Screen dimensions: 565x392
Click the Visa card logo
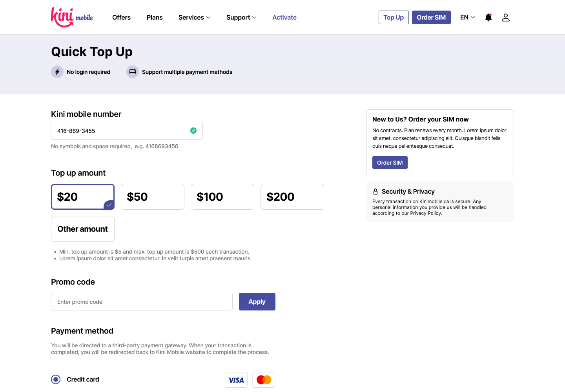click(x=236, y=380)
